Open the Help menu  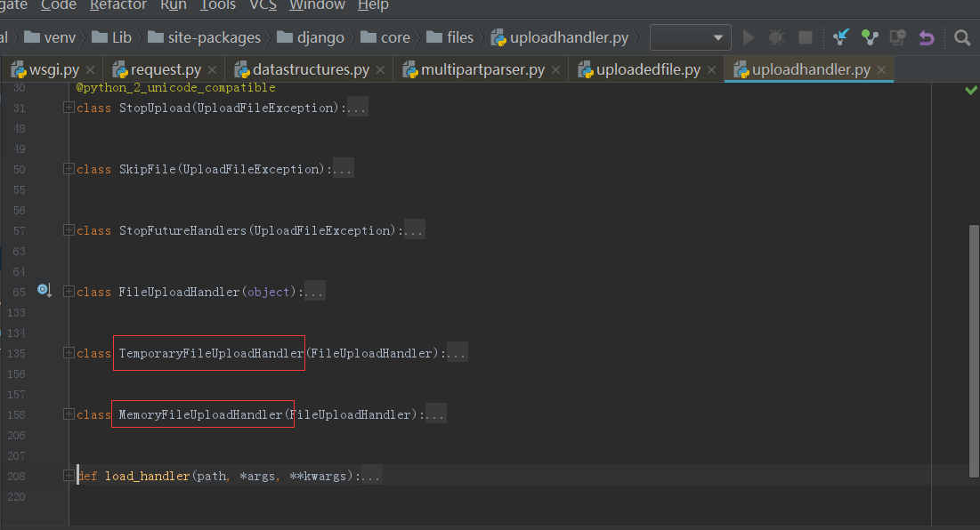[373, 5]
